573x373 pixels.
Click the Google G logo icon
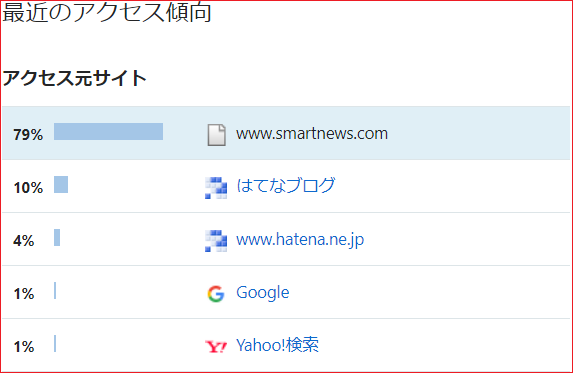[x=216, y=294]
